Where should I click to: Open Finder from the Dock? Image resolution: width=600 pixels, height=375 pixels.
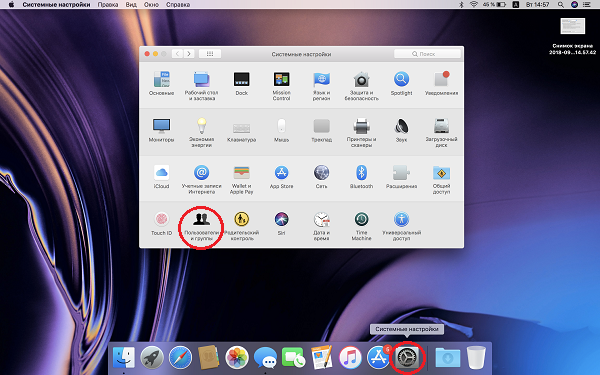tap(124, 358)
